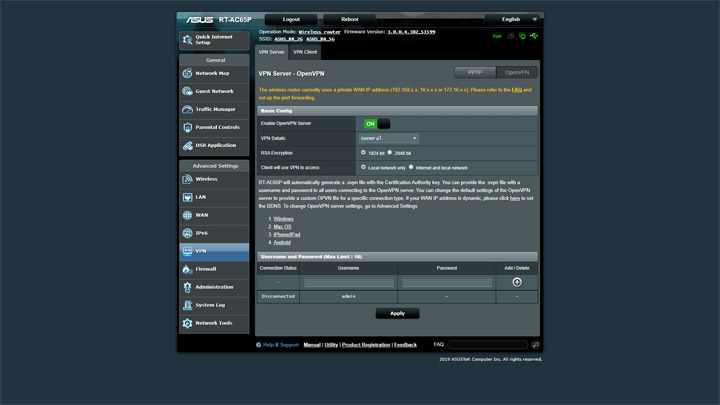Screen dimensions: 720x405
Task: Click the 'admin' username cell
Action: coord(349,297)
